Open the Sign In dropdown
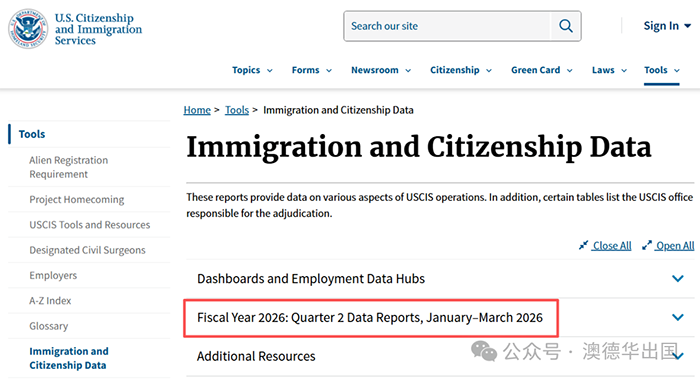 click(x=667, y=26)
